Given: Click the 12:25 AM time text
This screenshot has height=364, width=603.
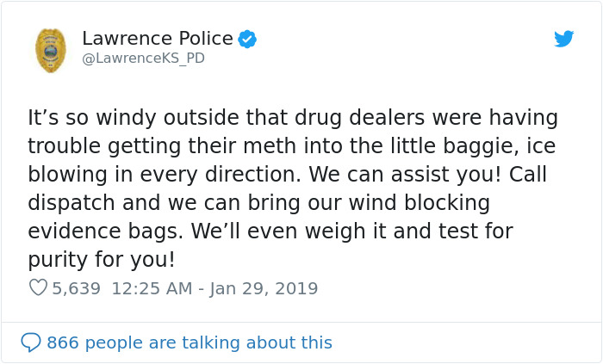Looking at the screenshot, I should [x=153, y=288].
